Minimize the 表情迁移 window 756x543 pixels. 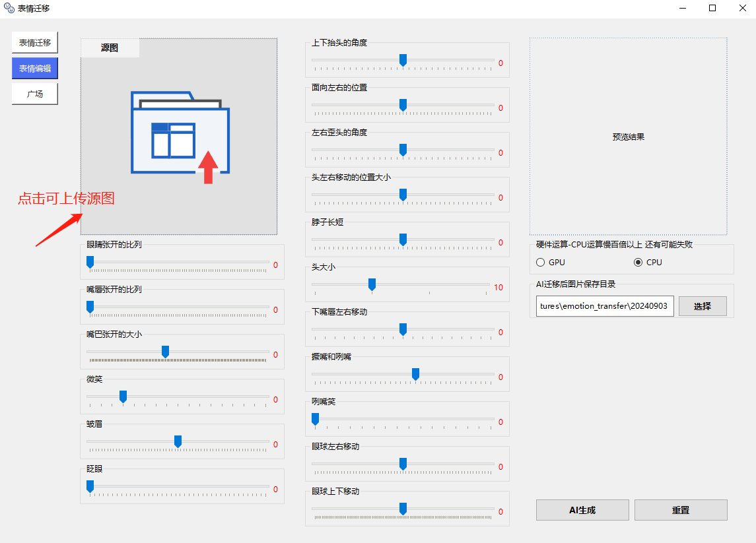pyautogui.click(x=682, y=8)
